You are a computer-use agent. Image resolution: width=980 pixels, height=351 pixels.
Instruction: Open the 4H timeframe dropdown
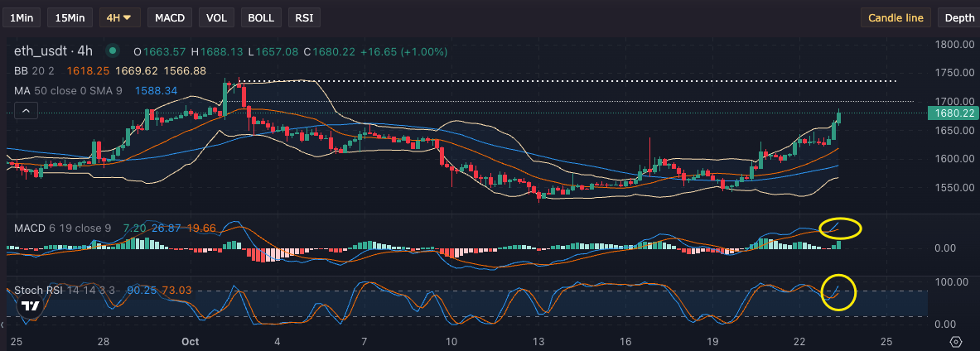click(x=119, y=17)
